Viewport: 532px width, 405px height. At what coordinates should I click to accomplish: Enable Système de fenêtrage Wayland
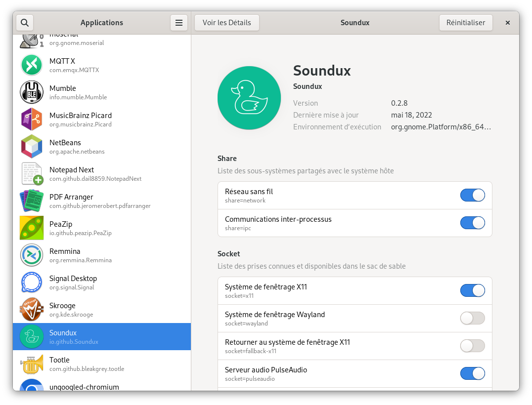pyautogui.click(x=472, y=318)
